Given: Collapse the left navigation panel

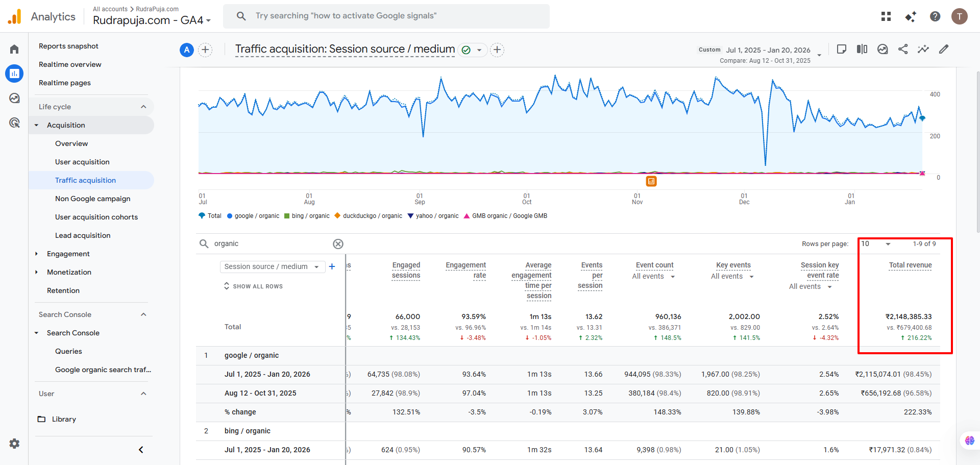Looking at the screenshot, I should (x=141, y=450).
